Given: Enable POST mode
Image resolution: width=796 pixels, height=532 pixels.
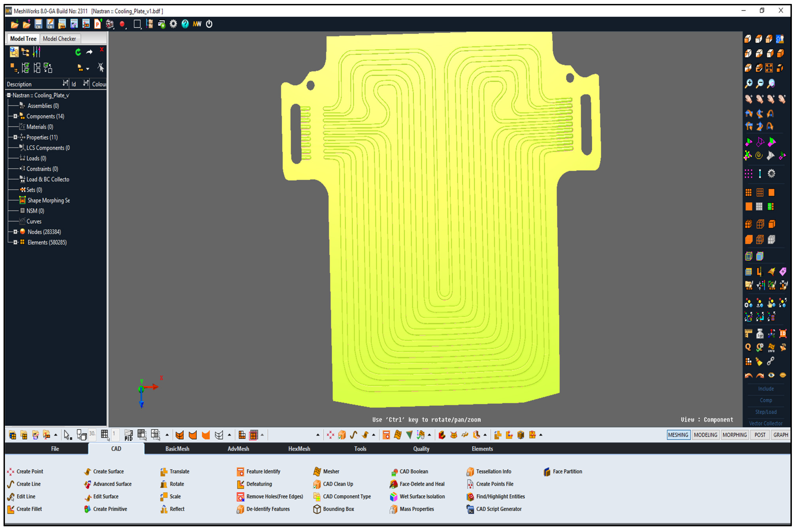Looking at the screenshot, I should click(760, 435).
